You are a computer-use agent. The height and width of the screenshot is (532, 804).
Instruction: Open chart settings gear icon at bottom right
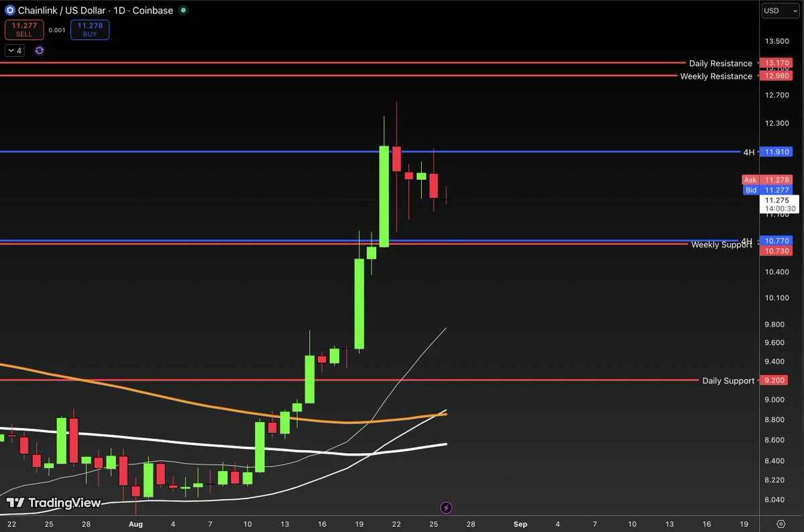pyautogui.click(x=781, y=524)
